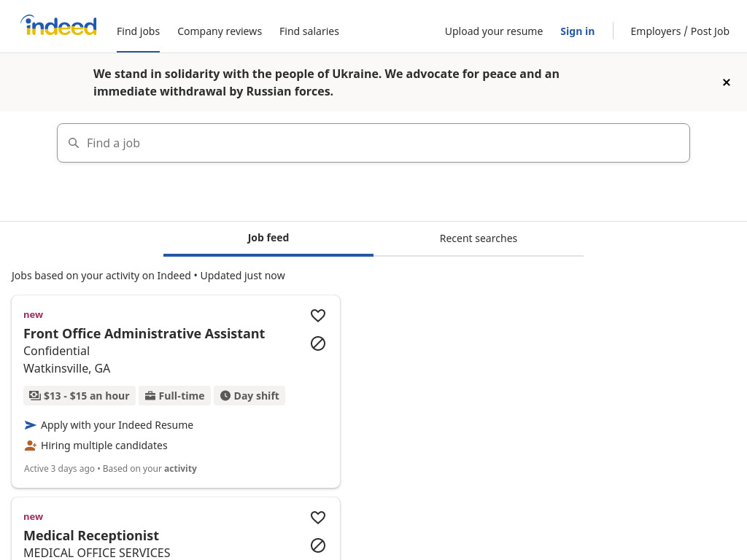This screenshot has width=747, height=560.
Task: Mark Front Office Administrative Assistant as not interested
Action: (318, 343)
